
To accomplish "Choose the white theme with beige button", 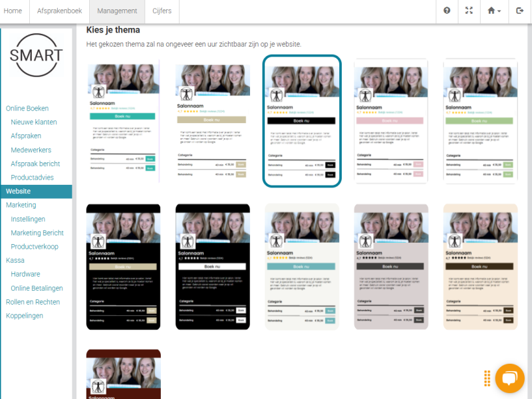I will click(213, 121).
